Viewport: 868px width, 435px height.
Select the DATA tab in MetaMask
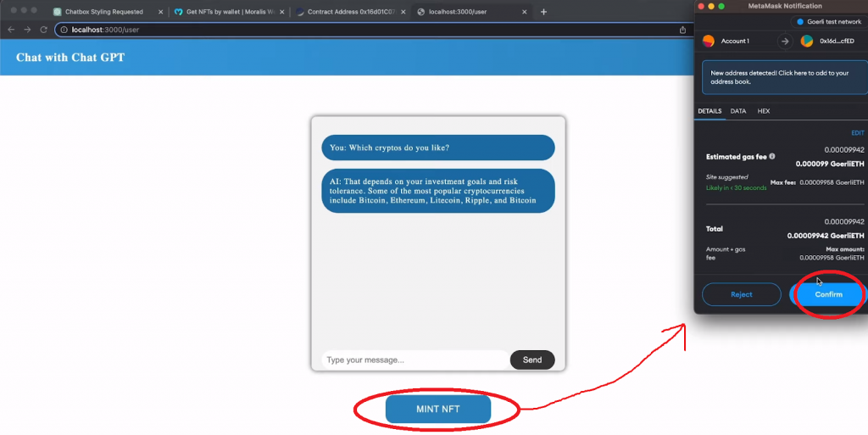(738, 111)
